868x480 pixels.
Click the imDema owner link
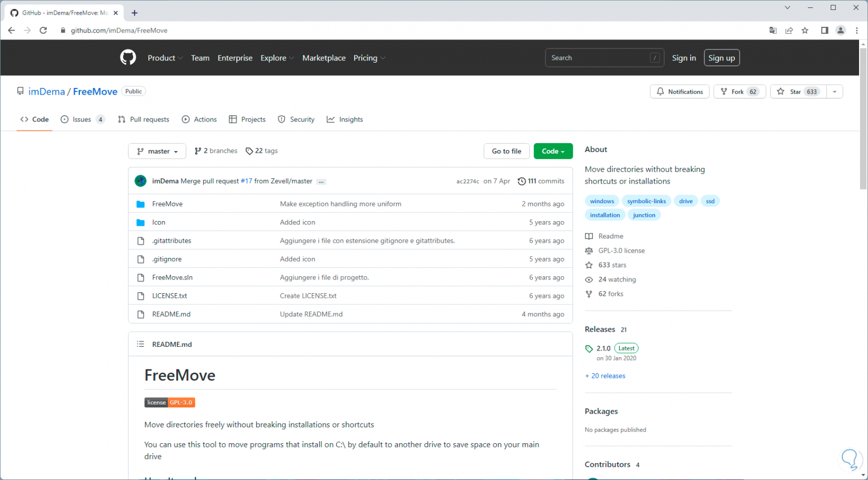coord(46,92)
